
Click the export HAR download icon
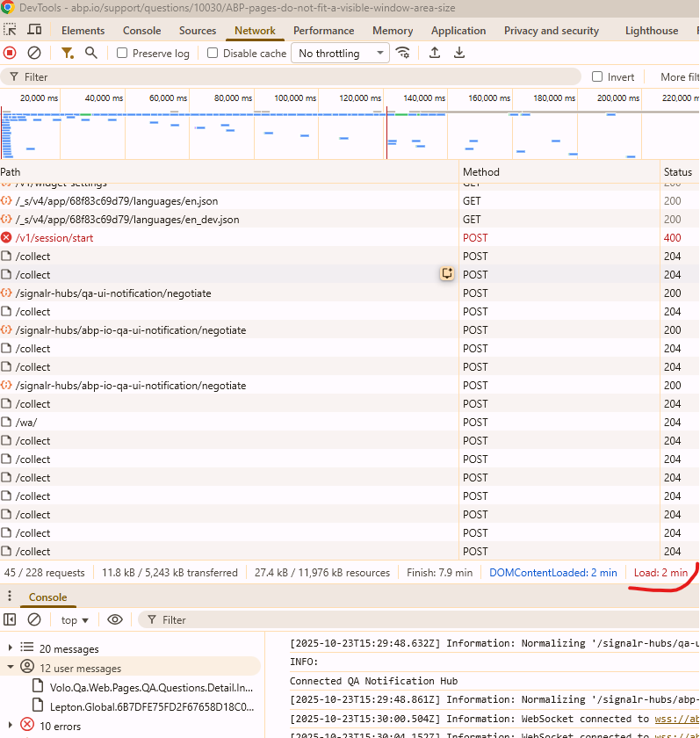[458, 53]
